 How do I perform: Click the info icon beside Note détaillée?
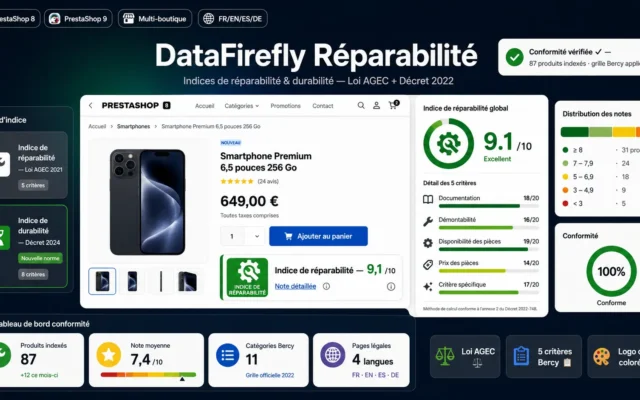pos(326,287)
